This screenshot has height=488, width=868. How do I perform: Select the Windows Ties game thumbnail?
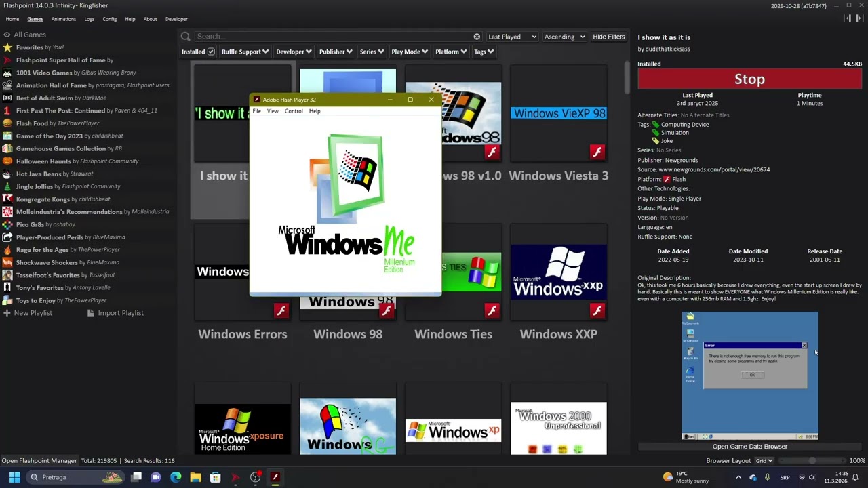(x=453, y=271)
